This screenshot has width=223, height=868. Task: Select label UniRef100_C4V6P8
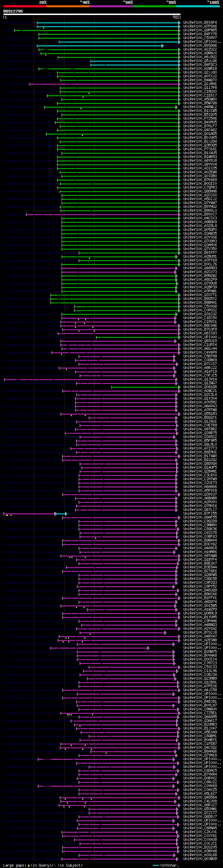(x=200, y=353)
